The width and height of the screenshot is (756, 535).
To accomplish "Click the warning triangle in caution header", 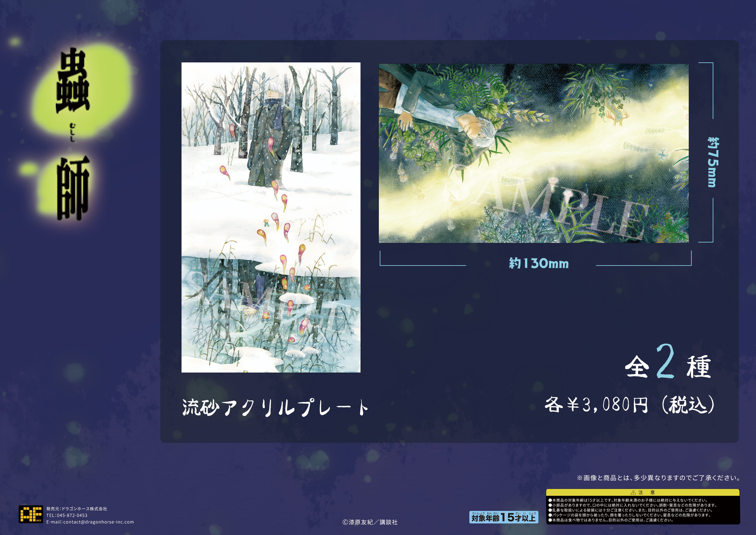I will tap(633, 492).
